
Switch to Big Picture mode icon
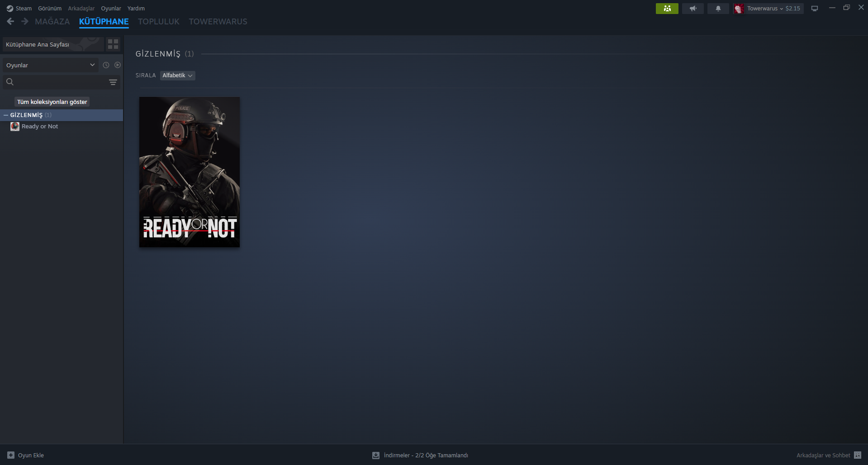(815, 9)
